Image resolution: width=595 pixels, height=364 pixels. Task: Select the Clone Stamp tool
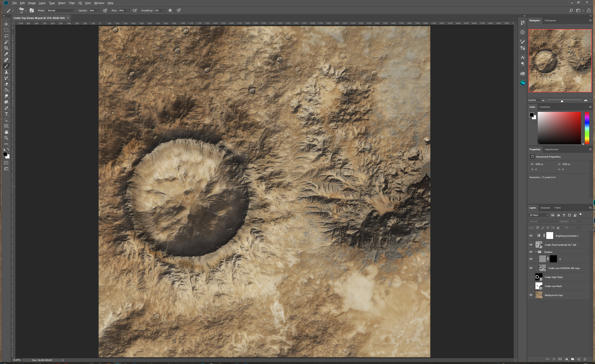coord(6,72)
